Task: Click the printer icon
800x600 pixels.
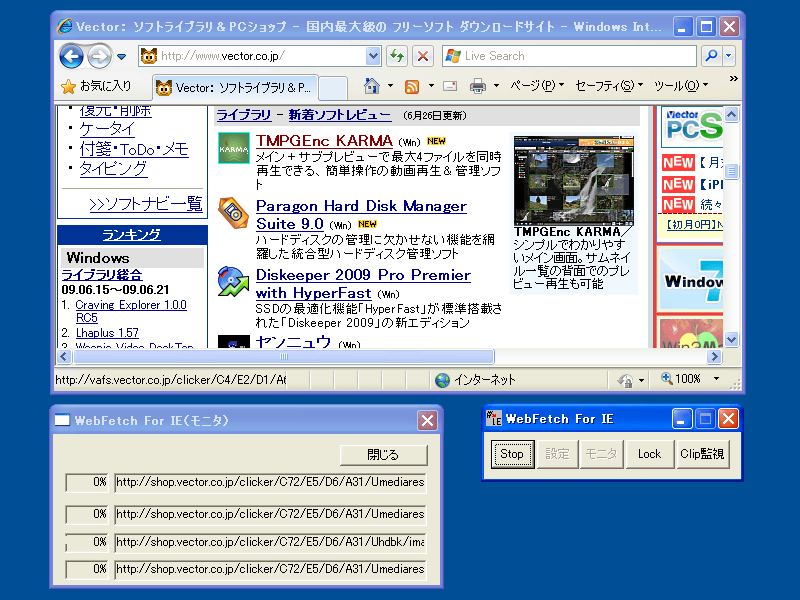Action: [478, 86]
